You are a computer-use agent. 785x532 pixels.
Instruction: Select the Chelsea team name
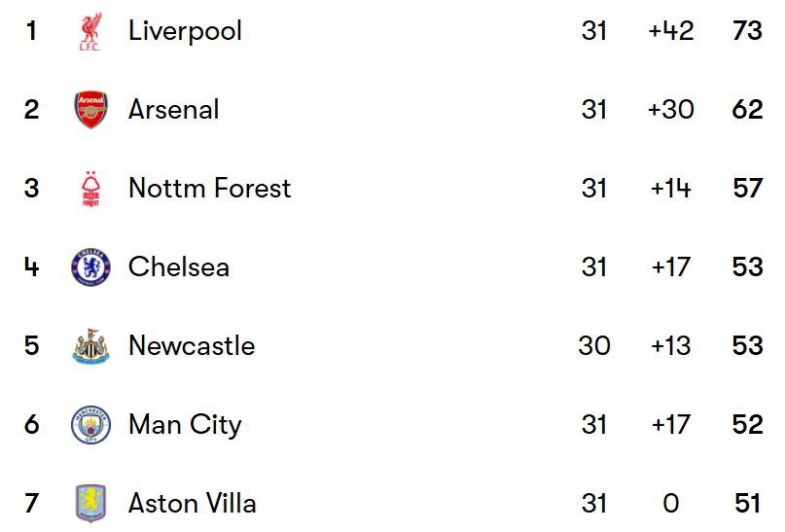(179, 266)
